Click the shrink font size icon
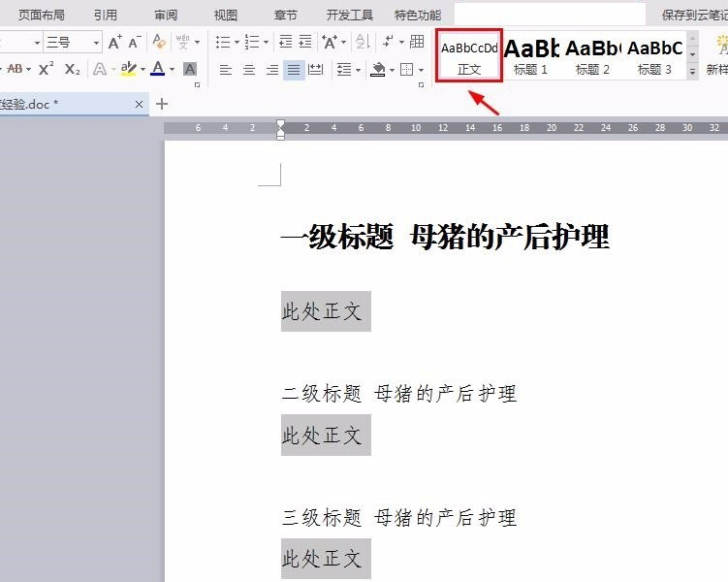Screen dimensions: 728x582 point(134,43)
